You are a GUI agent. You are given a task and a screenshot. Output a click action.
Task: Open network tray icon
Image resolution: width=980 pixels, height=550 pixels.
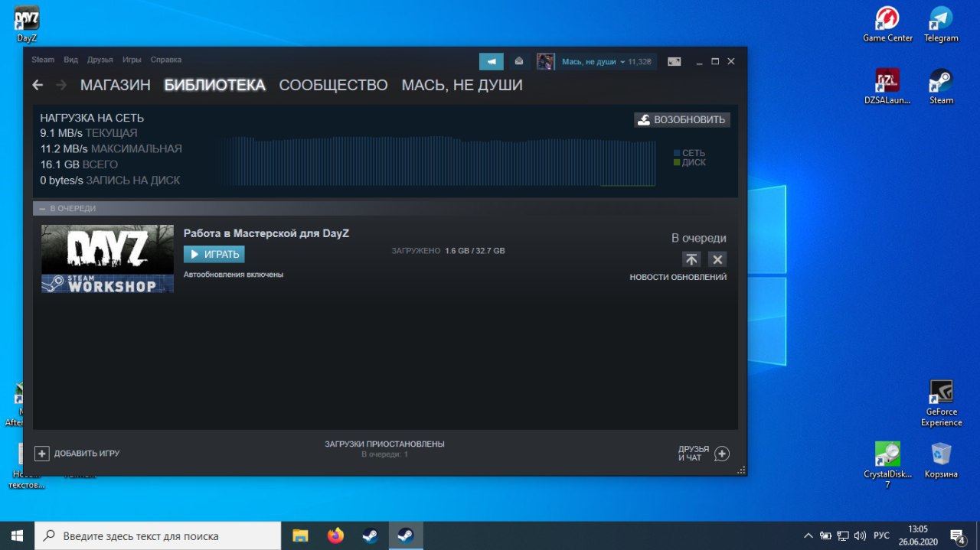click(843, 535)
